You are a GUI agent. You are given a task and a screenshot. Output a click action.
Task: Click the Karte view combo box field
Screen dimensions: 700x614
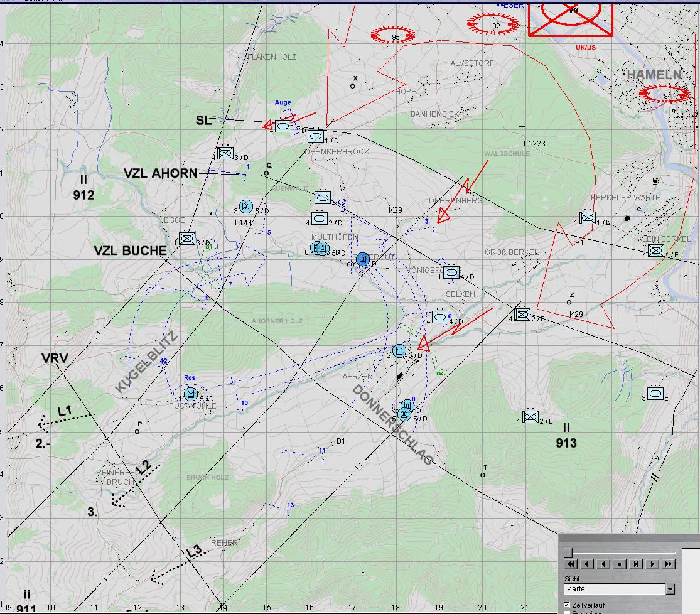click(615, 589)
